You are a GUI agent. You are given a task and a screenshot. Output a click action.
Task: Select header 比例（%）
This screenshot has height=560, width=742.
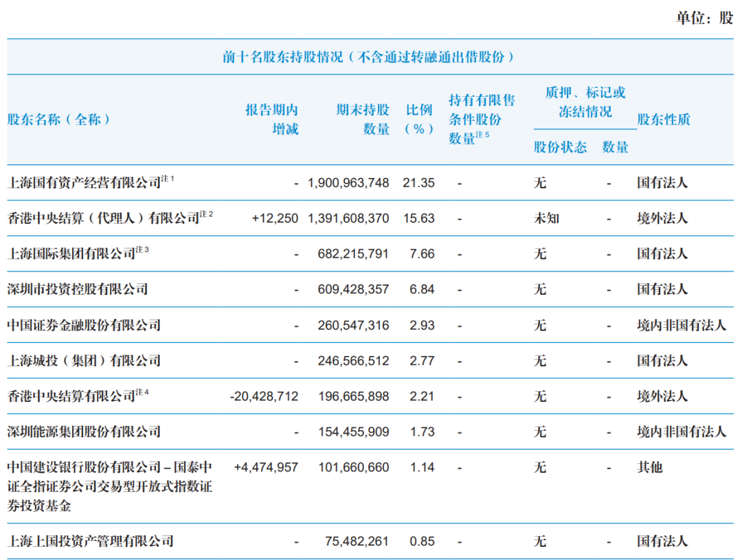[x=419, y=120]
